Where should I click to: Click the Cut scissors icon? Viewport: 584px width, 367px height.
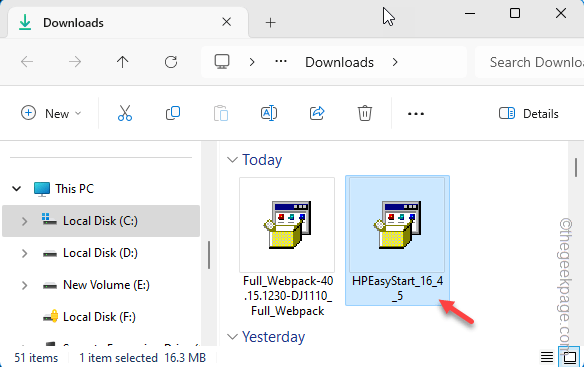coord(125,113)
